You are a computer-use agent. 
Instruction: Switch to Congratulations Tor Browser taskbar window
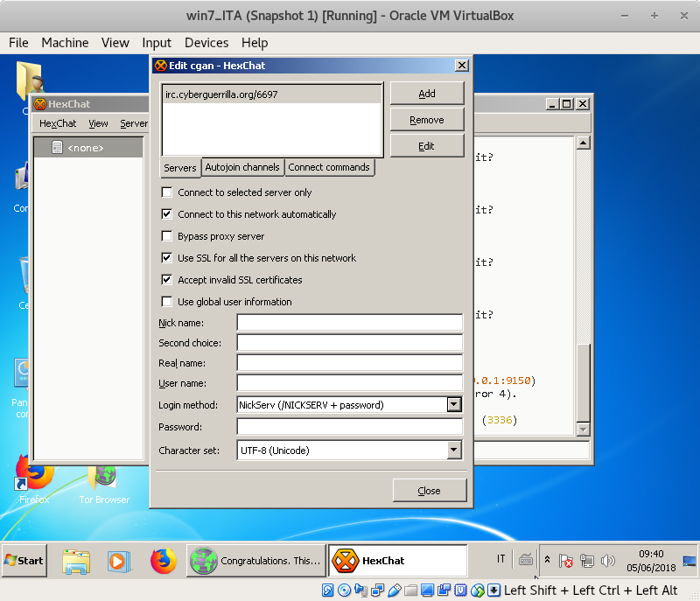click(x=255, y=561)
